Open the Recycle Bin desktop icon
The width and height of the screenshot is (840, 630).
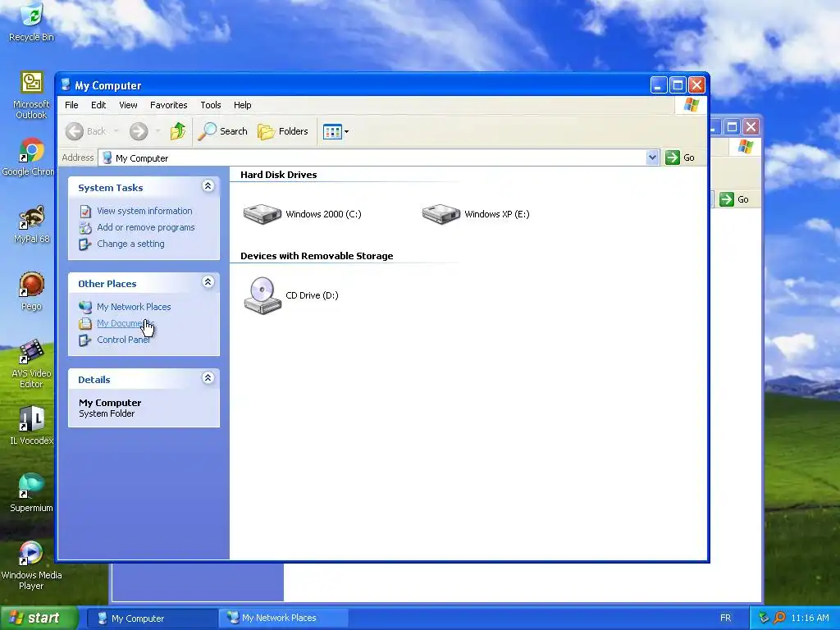pyautogui.click(x=31, y=21)
